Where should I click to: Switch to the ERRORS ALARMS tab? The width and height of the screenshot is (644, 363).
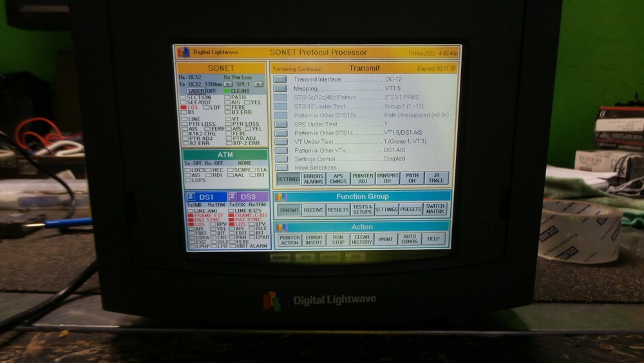pyautogui.click(x=314, y=179)
